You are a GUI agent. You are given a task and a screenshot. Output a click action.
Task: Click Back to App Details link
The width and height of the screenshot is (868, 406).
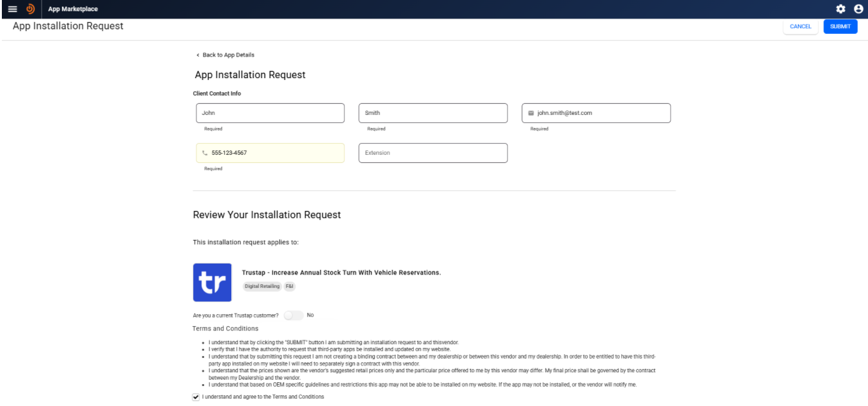(x=226, y=55)
